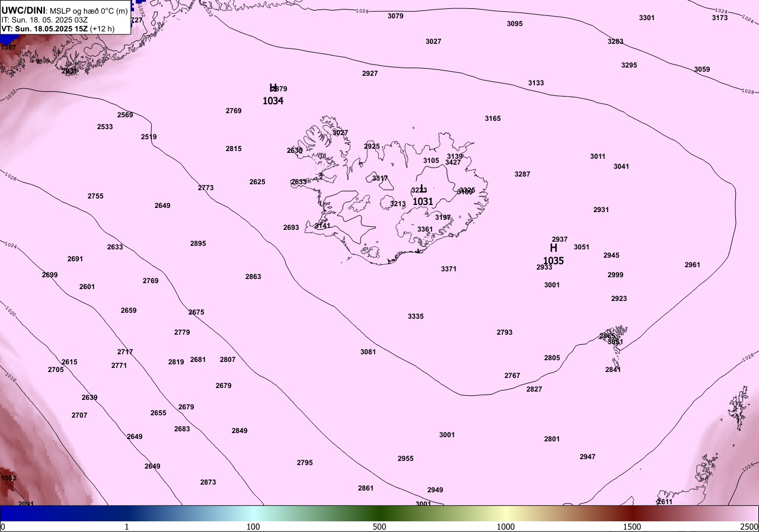Viewport: 759px width, 532px height.
Task: Click the height value 2707
Action: (x=79, y=415)
